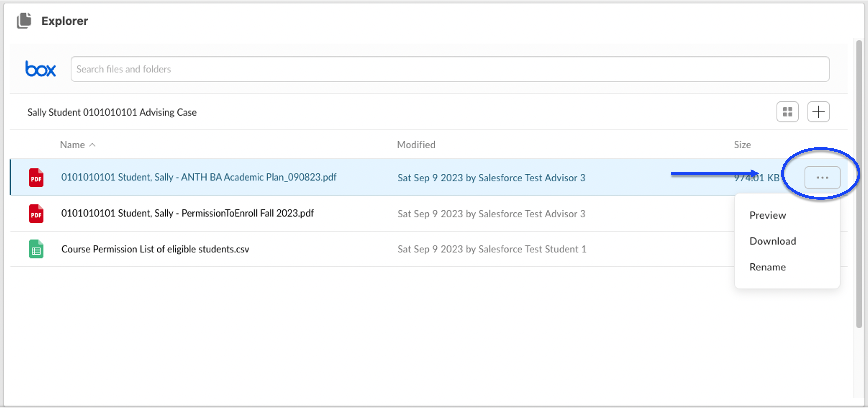Image resolution: width=868 pixels, height=409 pixels.
Task: Open ANTH BA Academic Plan_090823.pdf link
Action: click(199, 177)
